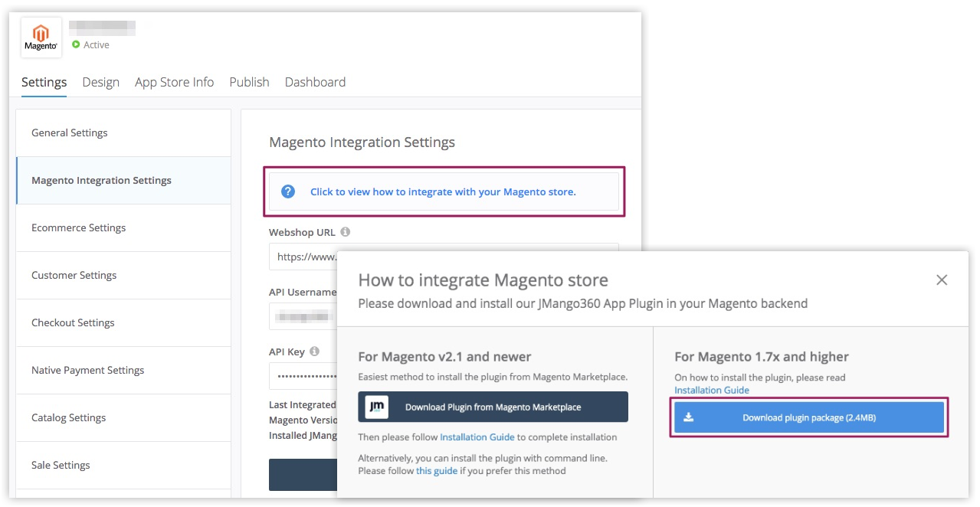Open 'this guide' command line link
Screen dimensions: 980x507
(x=436, y=470)
